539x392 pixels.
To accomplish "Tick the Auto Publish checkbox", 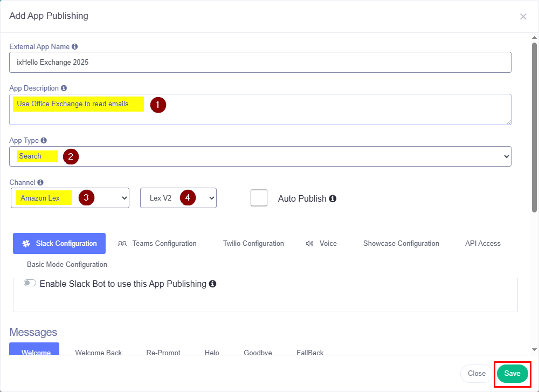I will (259, 198).
